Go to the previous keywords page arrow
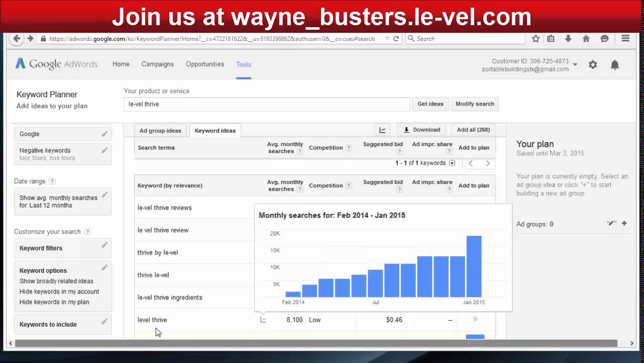 [471, 163]
